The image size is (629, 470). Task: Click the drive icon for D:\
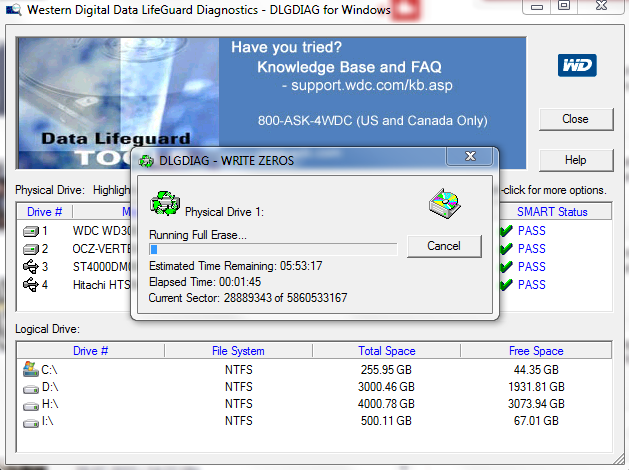[30, 388]
